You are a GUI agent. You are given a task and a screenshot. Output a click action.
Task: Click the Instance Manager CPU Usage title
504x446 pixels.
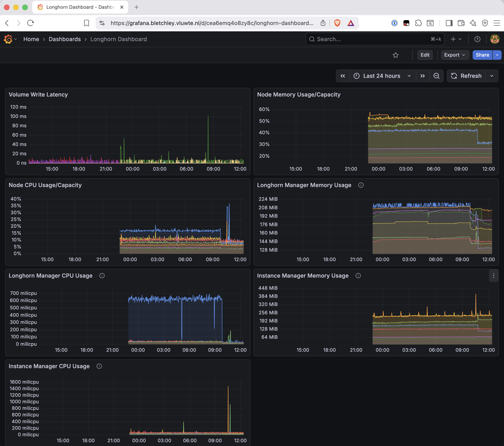click(49, 366)
